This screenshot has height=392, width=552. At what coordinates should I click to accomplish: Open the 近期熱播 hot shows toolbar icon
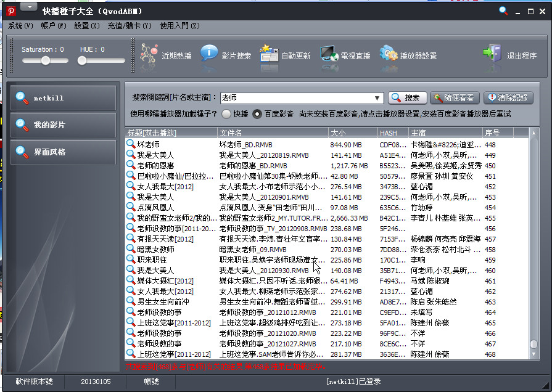[149, 54]
